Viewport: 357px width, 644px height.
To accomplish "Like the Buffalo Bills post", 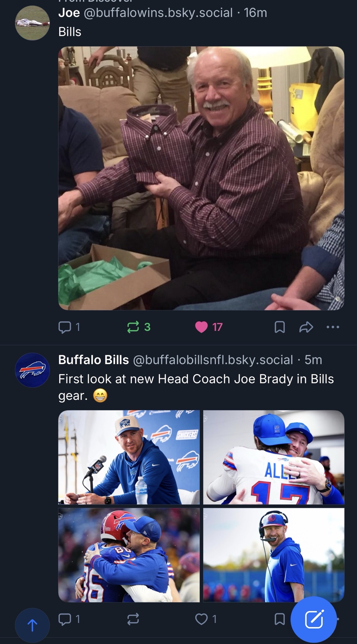I will (202, 619).
